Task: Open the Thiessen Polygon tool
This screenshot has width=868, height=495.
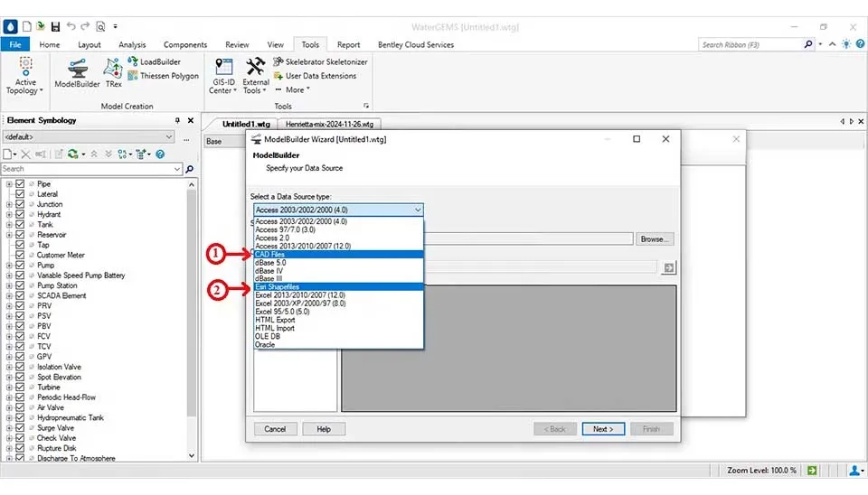Action: [163, 76]
